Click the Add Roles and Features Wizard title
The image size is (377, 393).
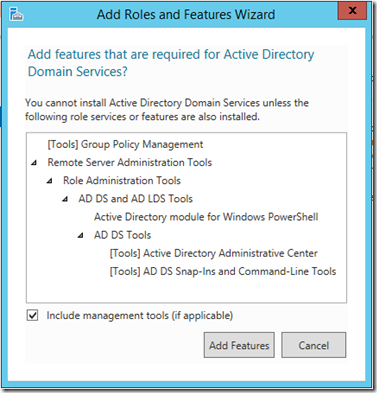tap(186, 15)
